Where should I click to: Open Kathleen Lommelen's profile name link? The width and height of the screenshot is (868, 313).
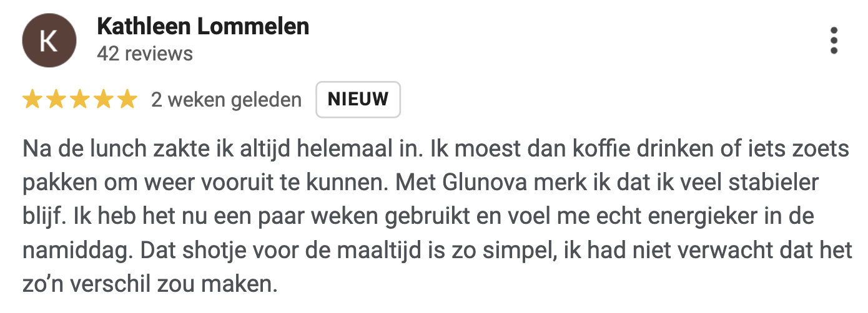(x=203, y=26)
